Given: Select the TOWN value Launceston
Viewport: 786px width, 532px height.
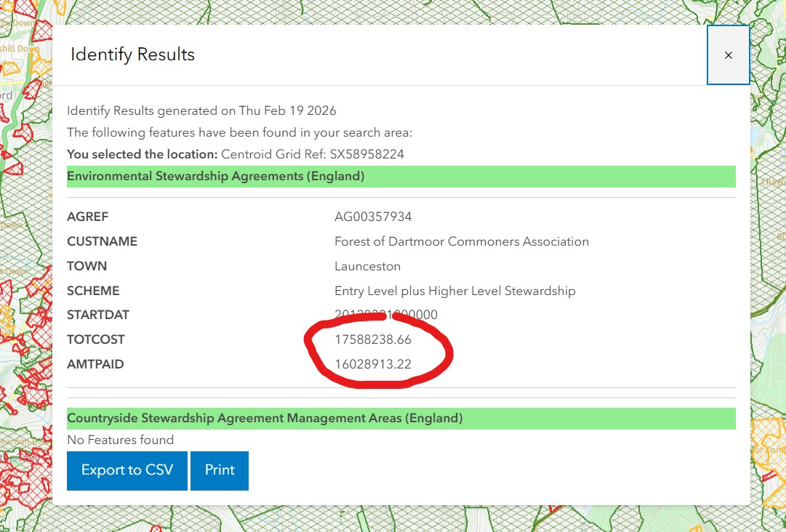Looking at the screenshot, I should [367, 266].
